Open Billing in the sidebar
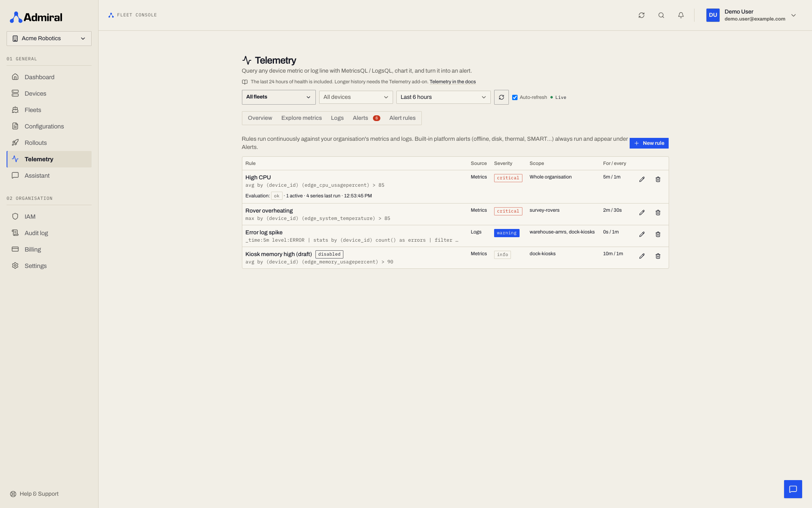The width and height of the screenshot is (812, 508). (x=49, y=249)
